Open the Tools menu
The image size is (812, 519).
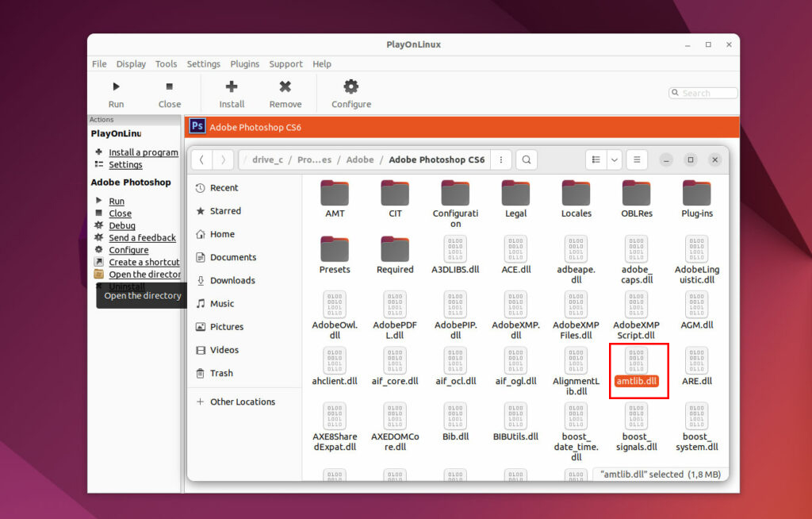coord(167,64)
